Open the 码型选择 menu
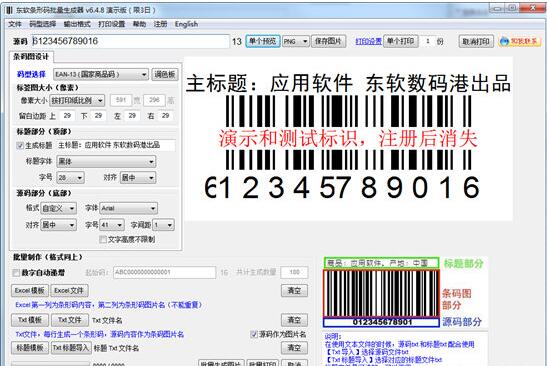The height and width of the screenshot is (366, 547). [x=43, y=24]
